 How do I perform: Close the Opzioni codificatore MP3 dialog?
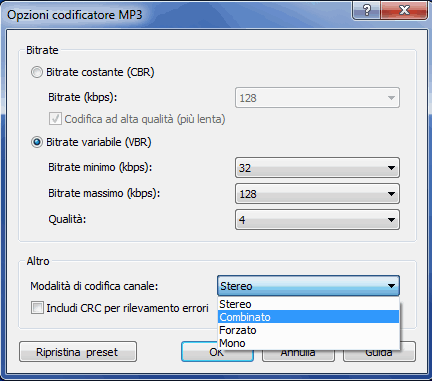404,10
